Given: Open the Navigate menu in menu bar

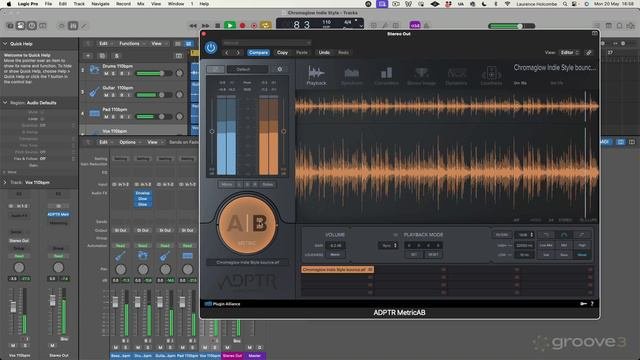Looking at the screenshot, I should coord(100,4).
